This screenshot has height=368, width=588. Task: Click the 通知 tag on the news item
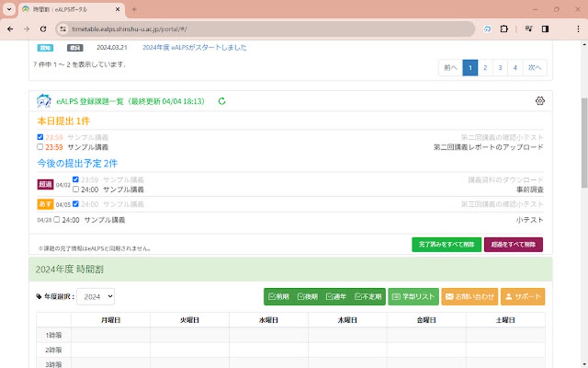click(x=46, y=48)
